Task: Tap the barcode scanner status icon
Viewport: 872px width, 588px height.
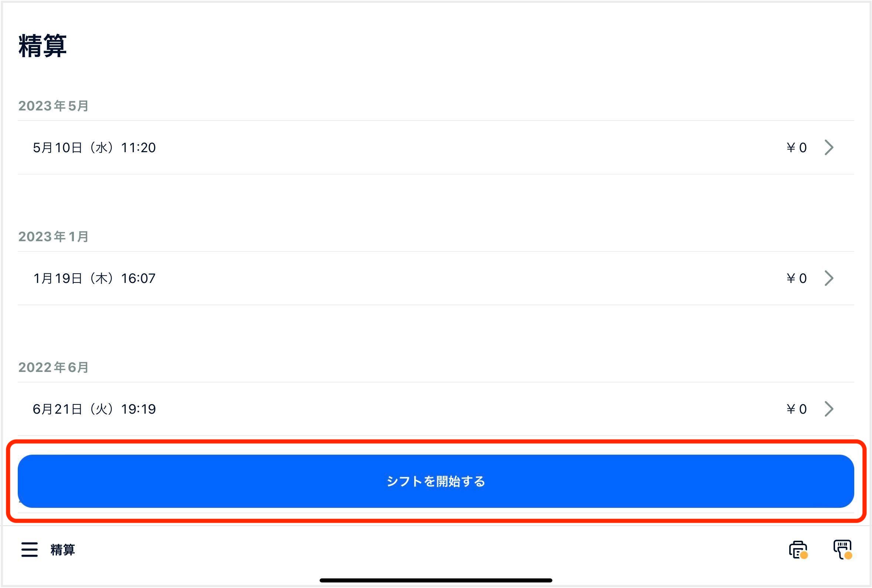Action: tap(843, 550)
